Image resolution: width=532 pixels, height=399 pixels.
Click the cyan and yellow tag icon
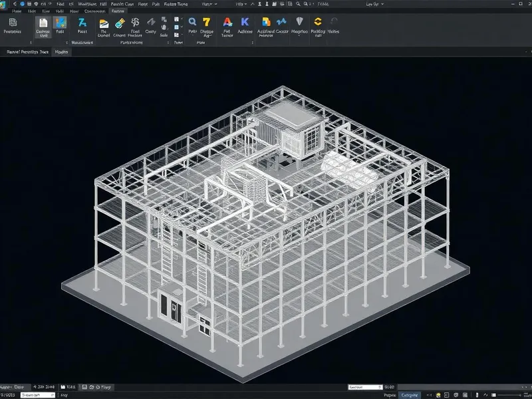[x=120, y=23]
